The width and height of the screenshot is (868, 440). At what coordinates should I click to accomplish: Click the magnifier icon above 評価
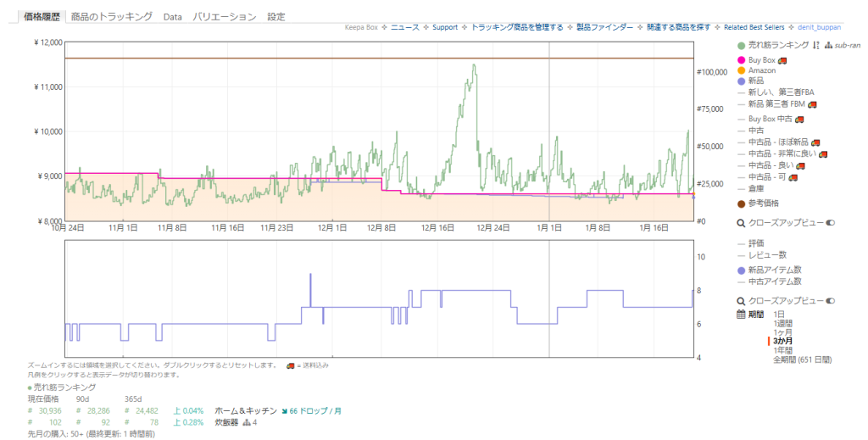[x=741, y=223]
